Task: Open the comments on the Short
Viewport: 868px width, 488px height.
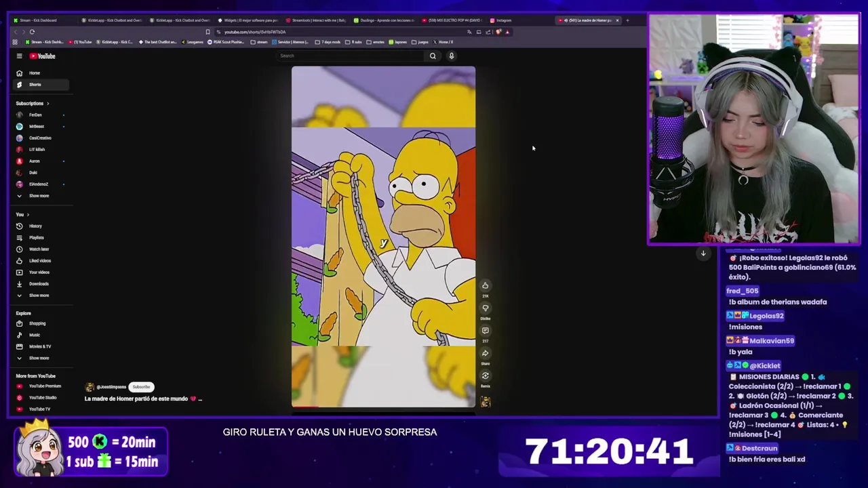Action: pyautogui.click(x=485, y=331)
